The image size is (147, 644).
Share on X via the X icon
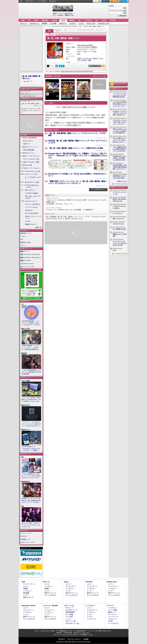pyautogui.click(x=48, y=66)
